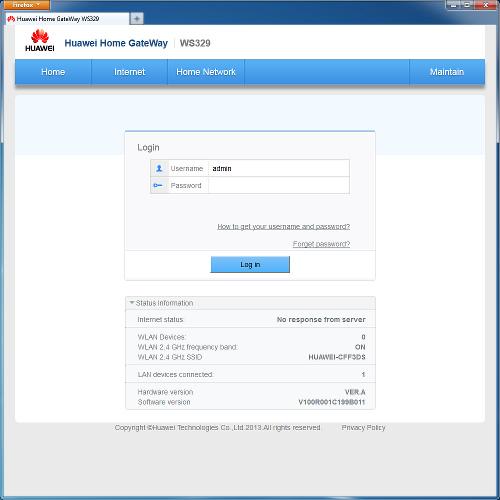Collapse the Status information section

(132, 303)
